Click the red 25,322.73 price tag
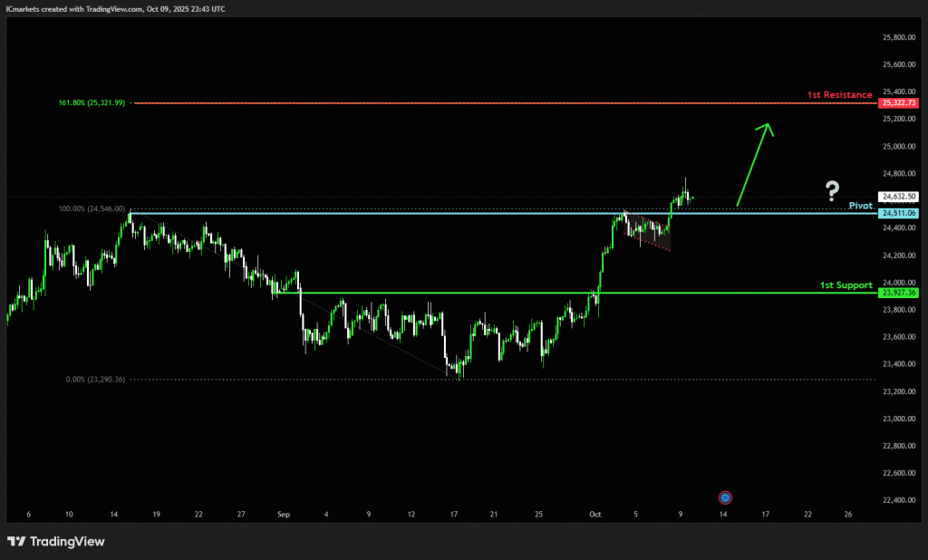 (898, 103)
